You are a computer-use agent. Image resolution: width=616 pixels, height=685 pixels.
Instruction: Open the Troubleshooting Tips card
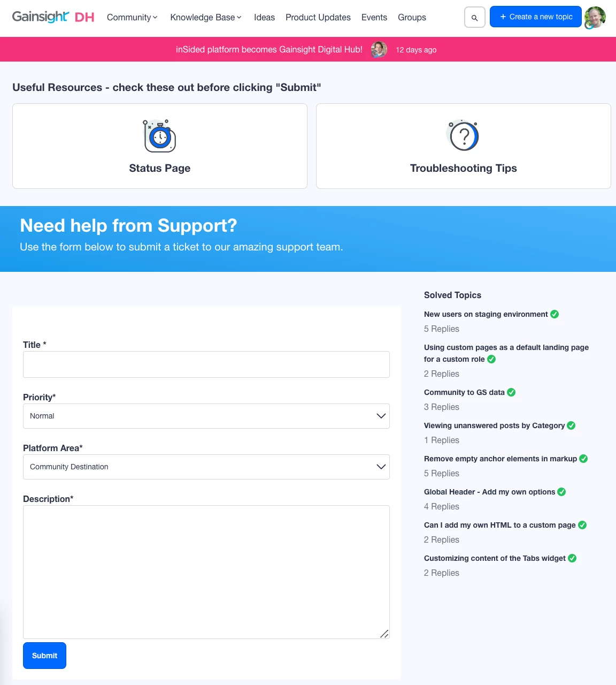pos(464,146)
